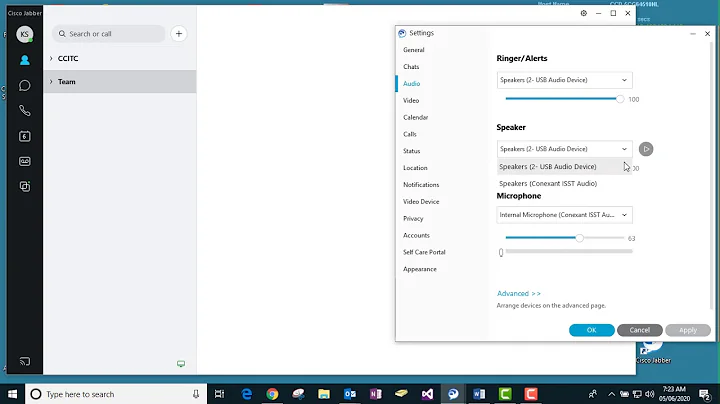The image size is (720, 404).
Task: Launch Microsoft Edge from the taskbar
Action: [x=247, y=394]
